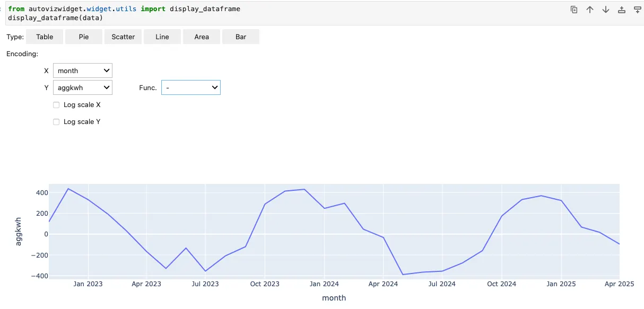Image resolution: width=644 pixels, height=309 pixels.
Task: Select the Scatter chart type
Action: 123,37
